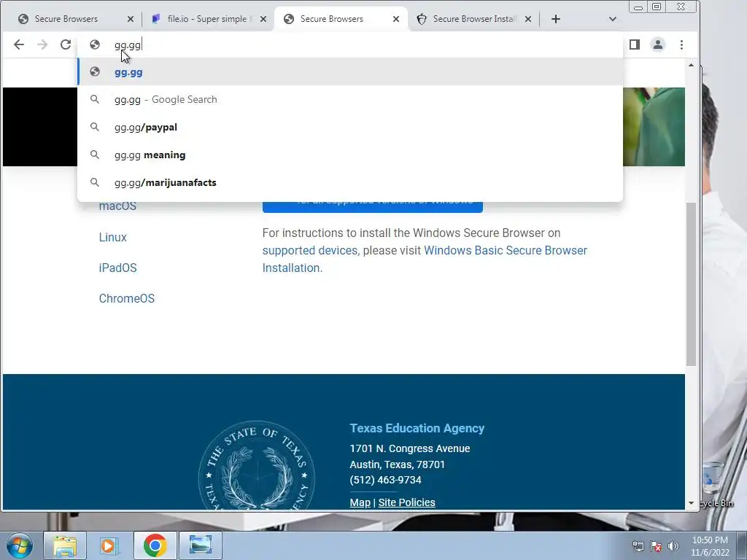Open the iPadOS sidebar link

coord(117,268)
